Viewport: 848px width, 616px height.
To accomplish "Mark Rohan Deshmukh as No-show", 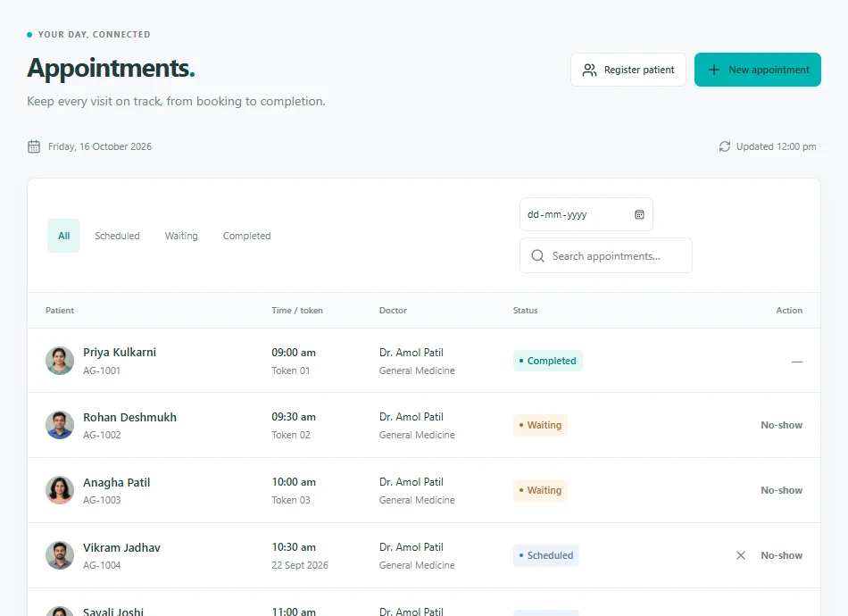I will click(781, 425).
